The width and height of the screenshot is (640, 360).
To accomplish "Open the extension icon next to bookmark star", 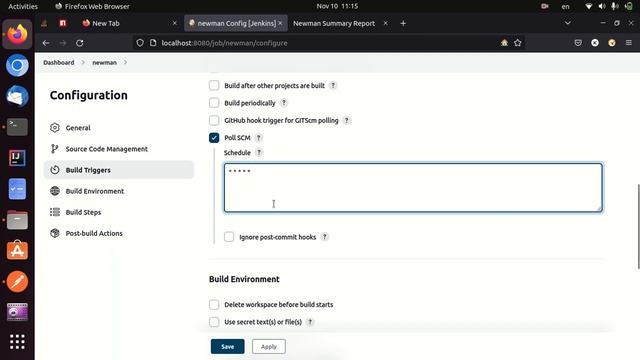I will pos(504,43).
